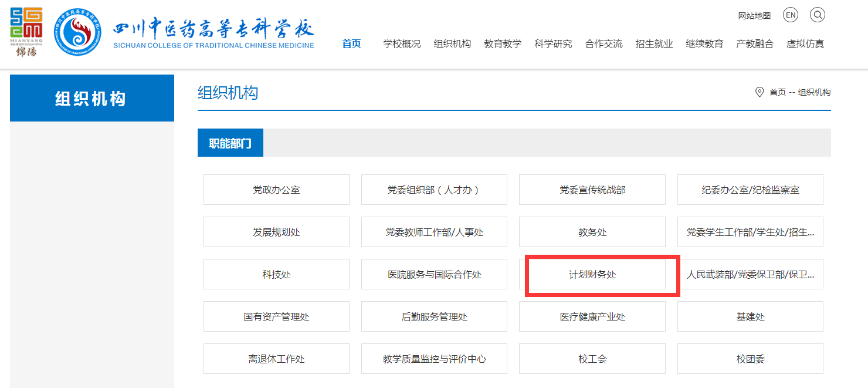
Task: Go to 首页 in navigation bar
Action: point(351,44)
